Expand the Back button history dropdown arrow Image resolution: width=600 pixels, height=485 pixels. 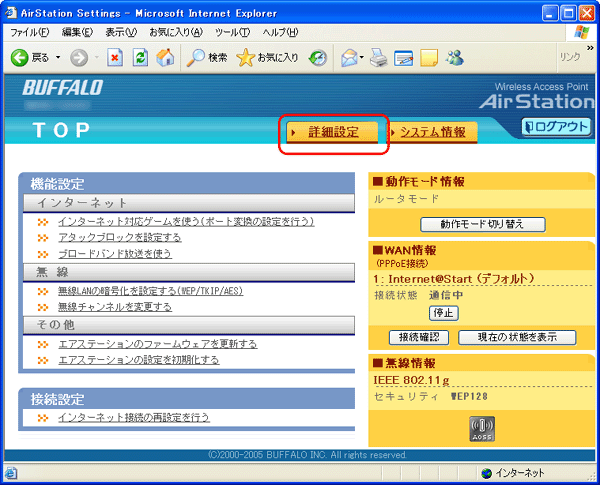coord(58,57)
